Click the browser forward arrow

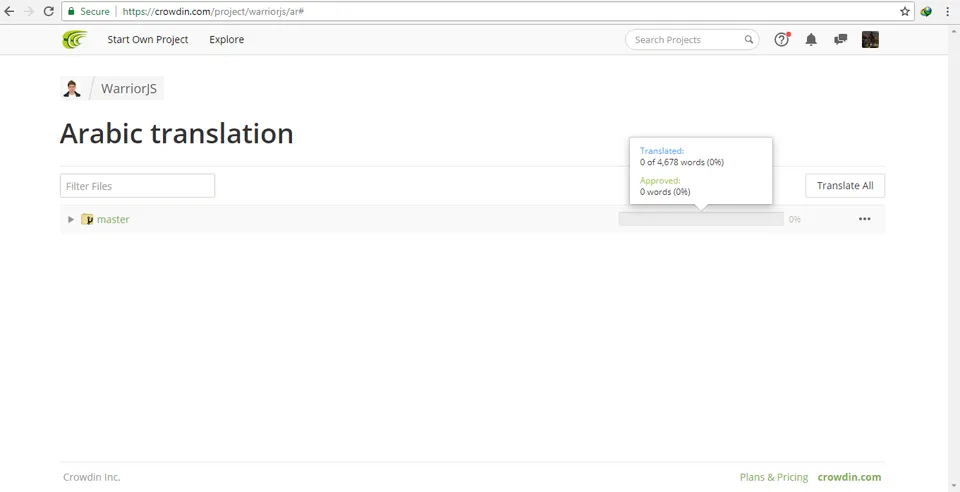(29, 11)
